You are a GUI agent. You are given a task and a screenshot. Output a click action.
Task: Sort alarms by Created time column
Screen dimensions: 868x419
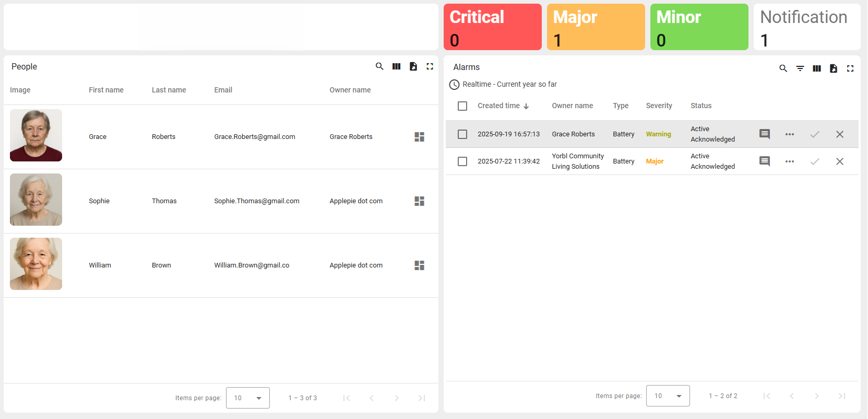[x=498, y=106]
